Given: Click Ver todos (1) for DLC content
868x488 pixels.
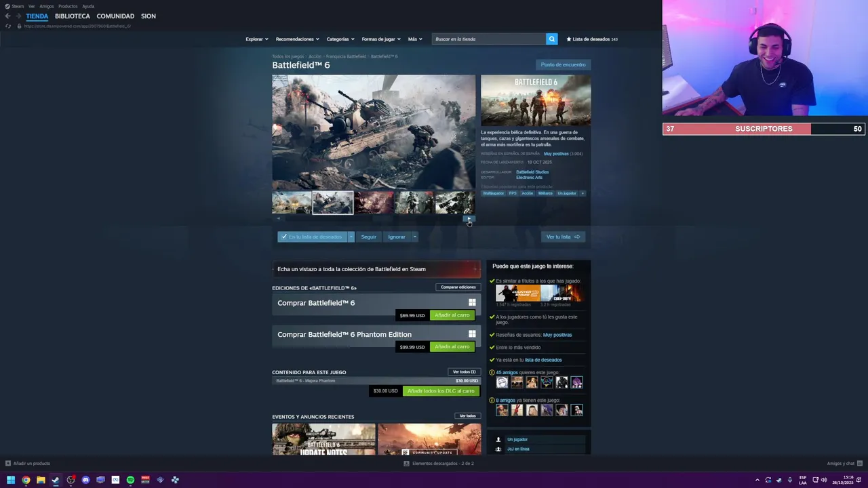Looking at the screenshot, I should pos(464,372).
